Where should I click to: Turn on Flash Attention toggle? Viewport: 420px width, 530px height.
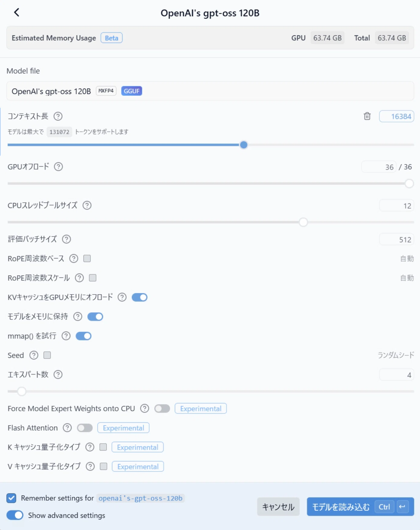tap(85, 428)
